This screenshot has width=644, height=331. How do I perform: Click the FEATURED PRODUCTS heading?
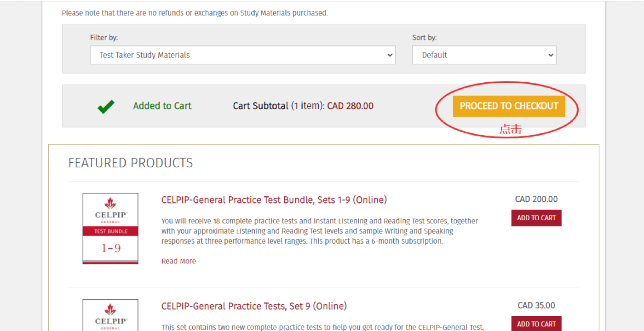click(x=131, y=163)
